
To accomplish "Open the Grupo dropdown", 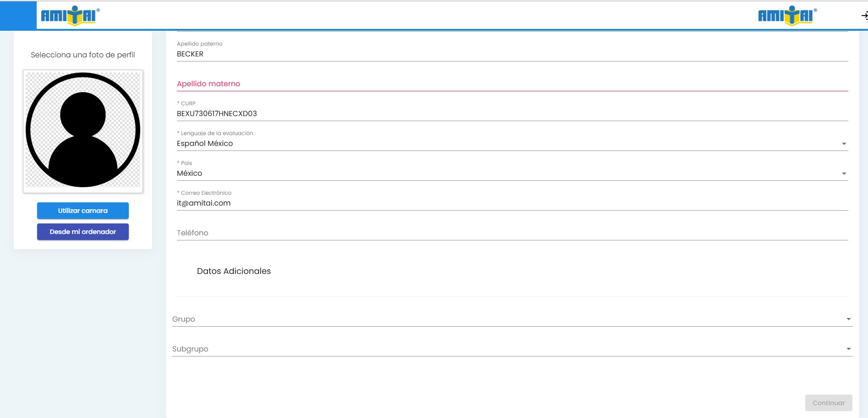I will [511, 319].
